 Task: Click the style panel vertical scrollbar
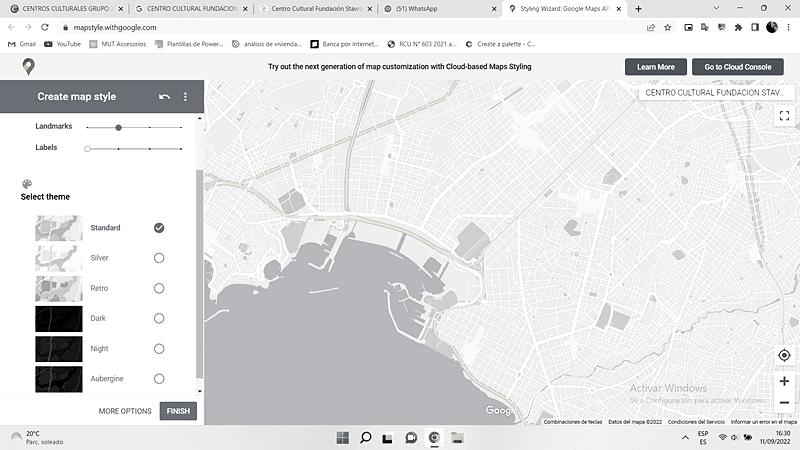point(199,274)
